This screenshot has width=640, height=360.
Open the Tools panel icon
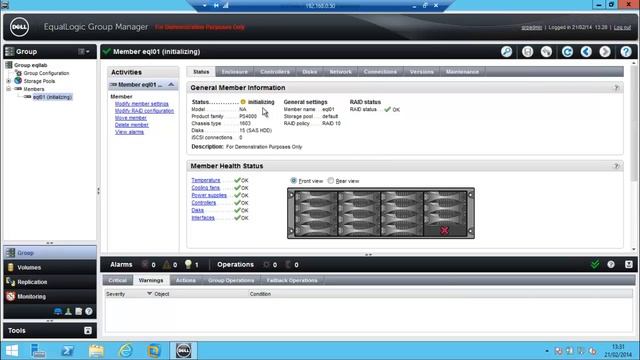(x=88, y=331)
